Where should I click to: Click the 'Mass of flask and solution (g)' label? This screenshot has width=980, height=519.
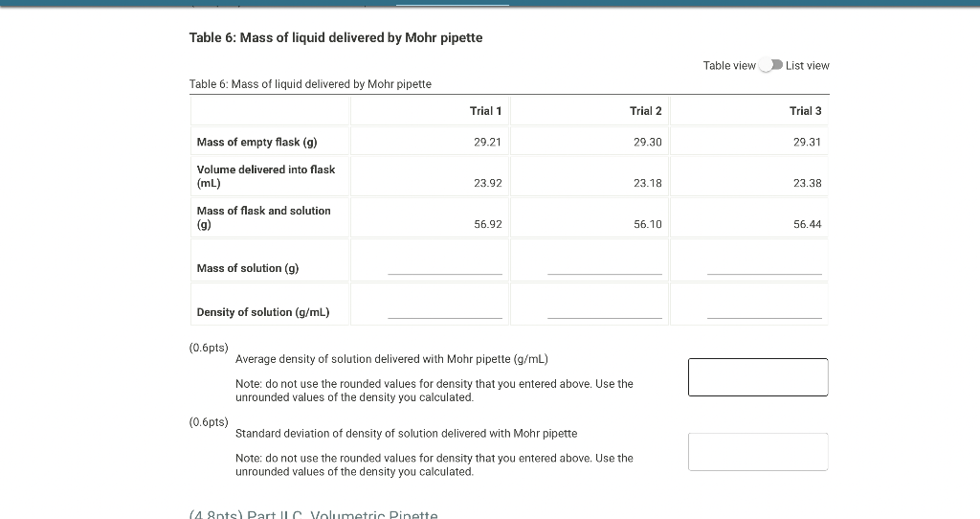264,217
